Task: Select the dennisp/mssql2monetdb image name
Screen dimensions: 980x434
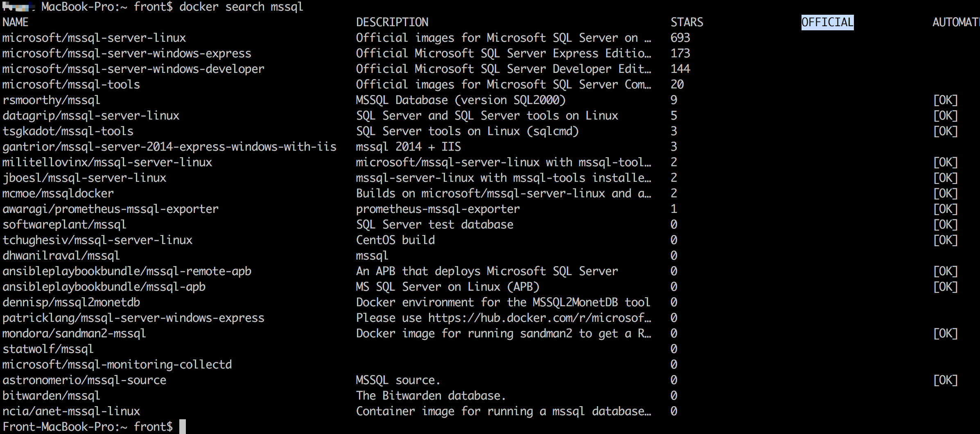Action: point(71,302)
